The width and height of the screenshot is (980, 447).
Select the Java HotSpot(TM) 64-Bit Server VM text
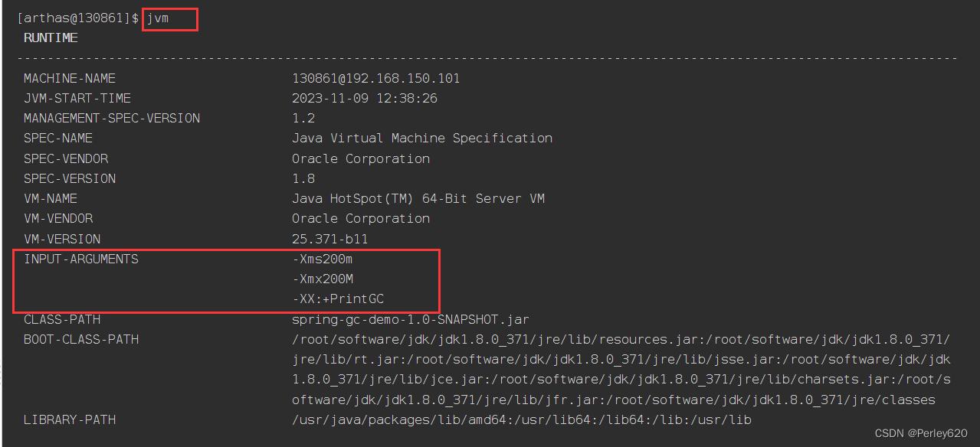click(x=418, y=198)
